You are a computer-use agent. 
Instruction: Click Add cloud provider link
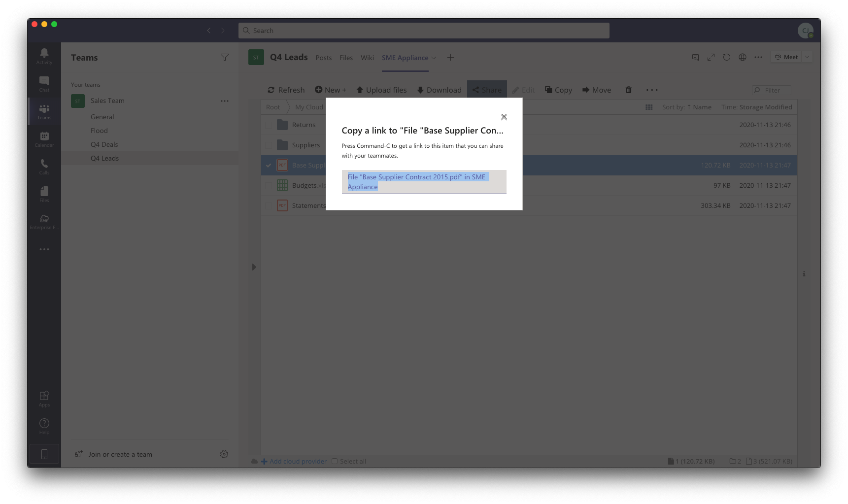click(298, 461)
